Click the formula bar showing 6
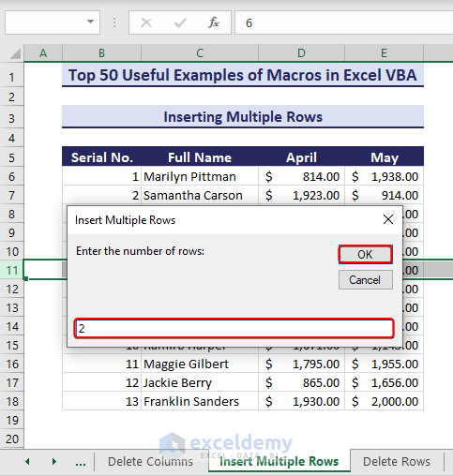Image resolution: width=453 pixels, height=476 pixels. coord(344,22)
